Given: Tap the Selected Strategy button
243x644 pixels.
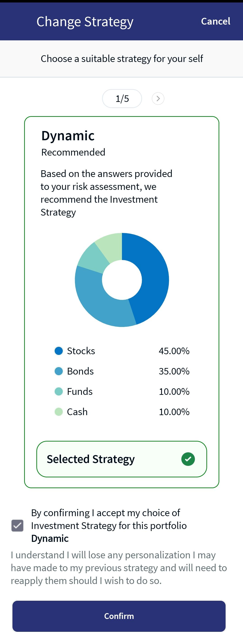Looking at the screenshot, I should click(x=122, y=459).
